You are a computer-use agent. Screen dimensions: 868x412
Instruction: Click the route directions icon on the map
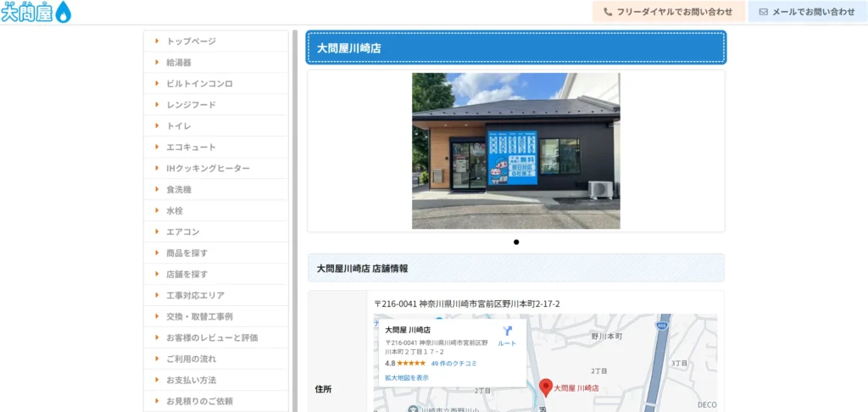coord(507,331)
